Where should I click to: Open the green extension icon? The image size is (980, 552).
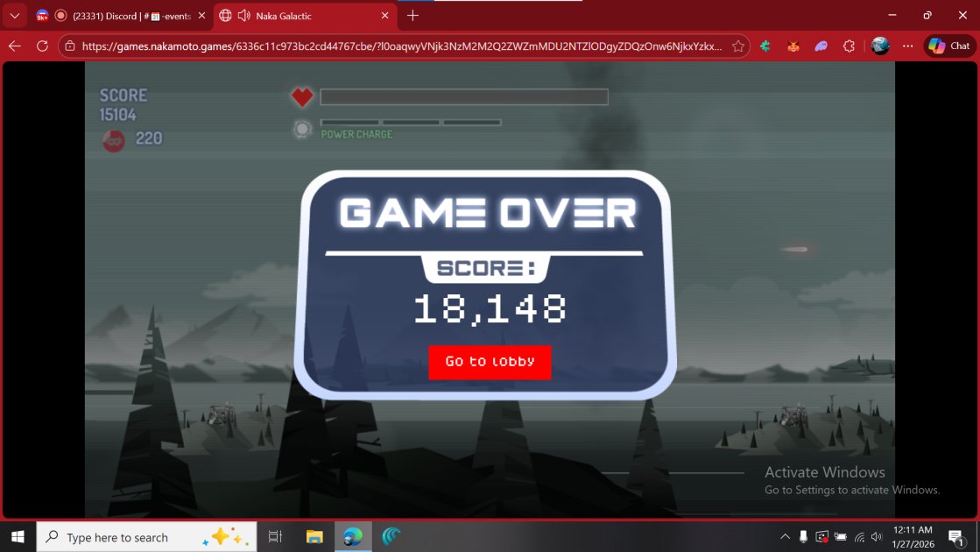(x=765, y=46)
